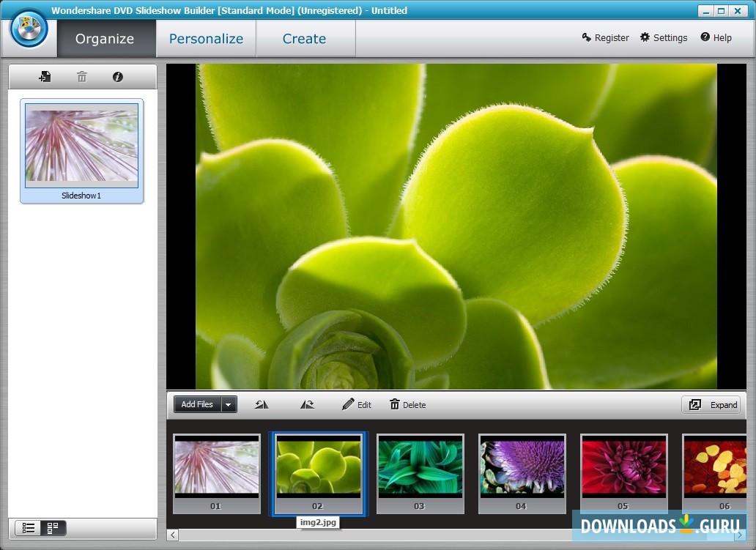
Task: Open slideshow info via the info icon
Action: 117,76
